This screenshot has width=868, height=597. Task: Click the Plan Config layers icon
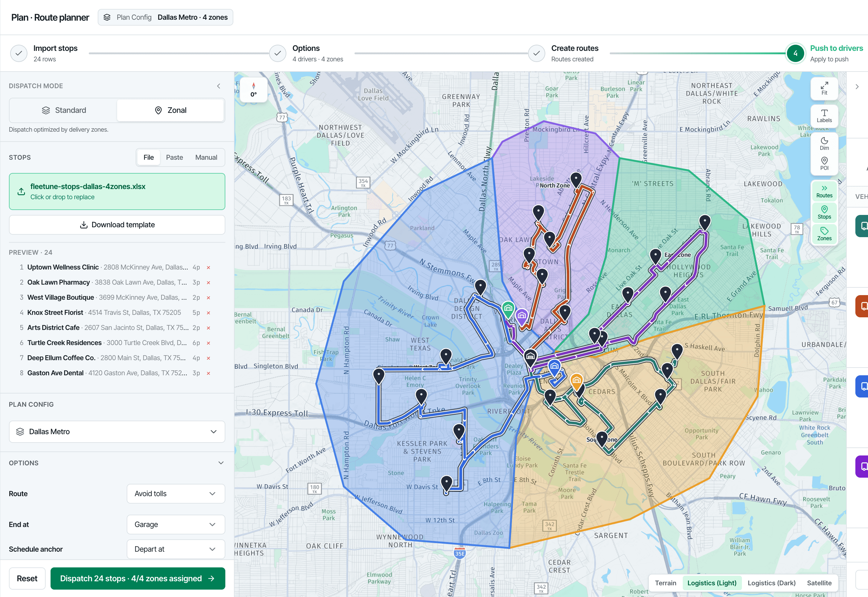click(107, 18)
